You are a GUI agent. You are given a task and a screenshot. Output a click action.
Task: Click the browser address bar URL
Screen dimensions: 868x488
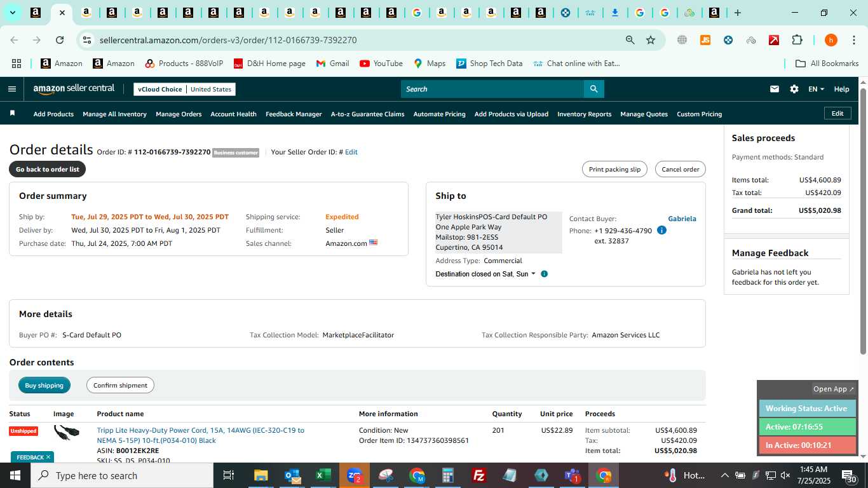coord(228,40)
